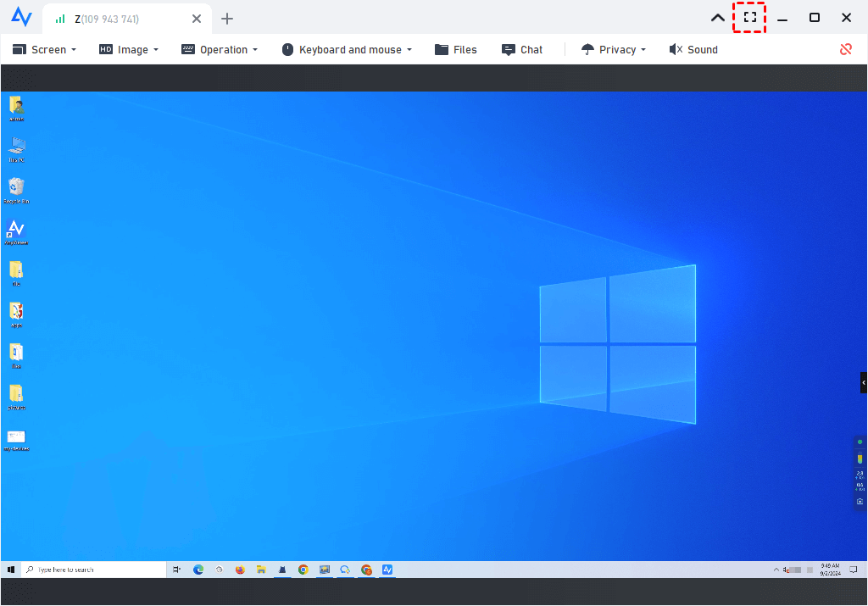
Task: Click the AnyViewer logo at top left
Action: [x=21, y=18]
